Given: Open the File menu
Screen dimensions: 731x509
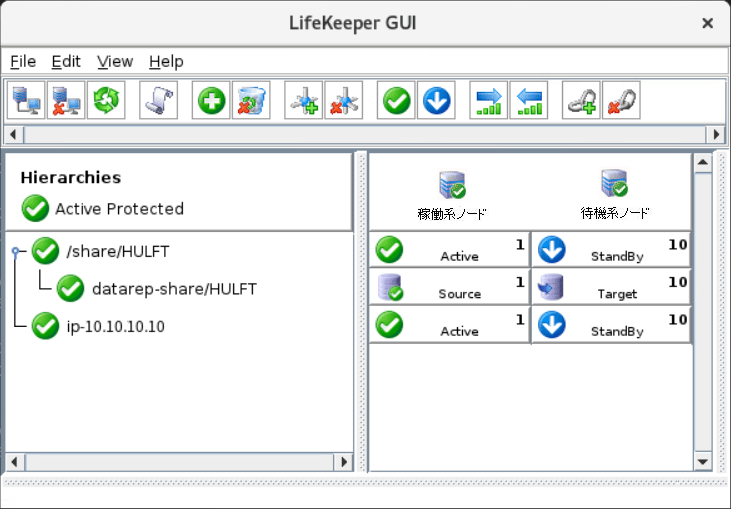Looking at the screenshot, I should [x=23, y=61].
